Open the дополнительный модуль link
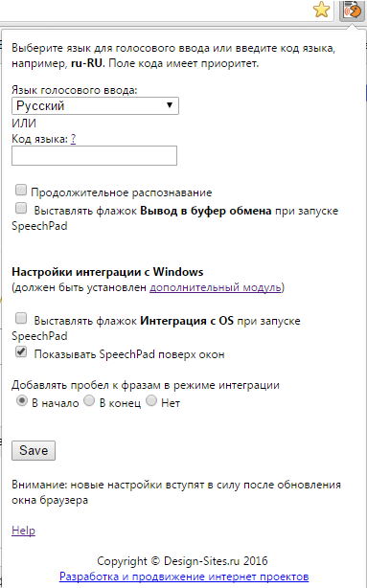Image resolution: width=367 pixels, height=588 pixels. click(x=216, y=287)
